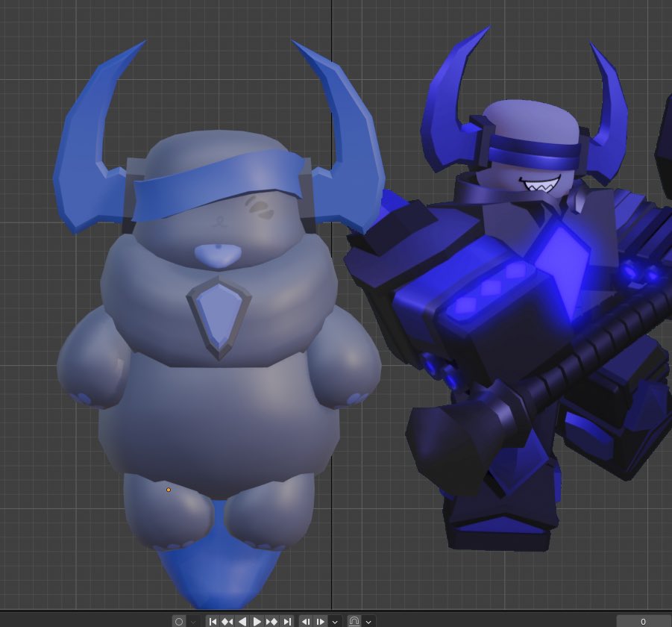The height and width of the screenshot is (627, 672).
Task: Step forward one frame
Action: point(320,622)
